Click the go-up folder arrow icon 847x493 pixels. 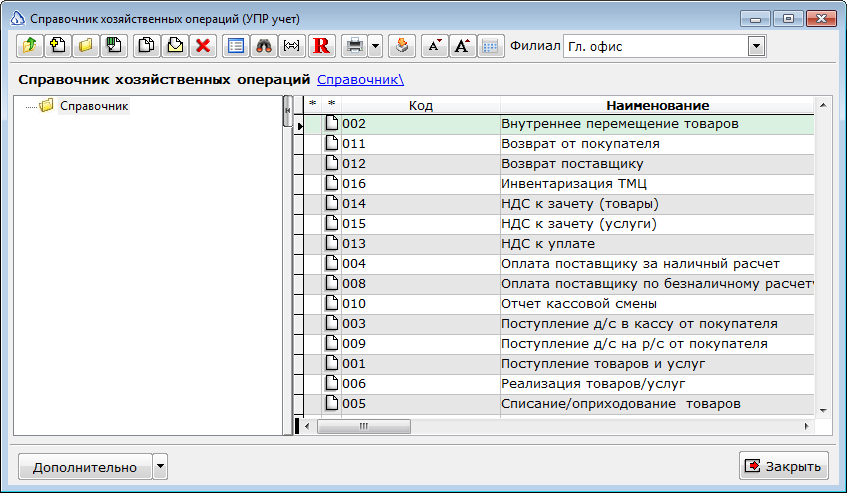30,46
